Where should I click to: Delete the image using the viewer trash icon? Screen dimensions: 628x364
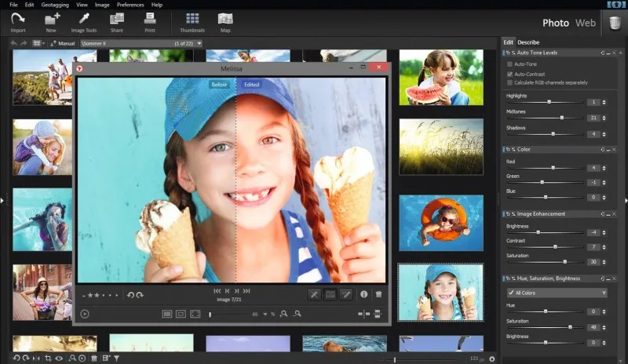pyautogui.click(x=378, y=294)
